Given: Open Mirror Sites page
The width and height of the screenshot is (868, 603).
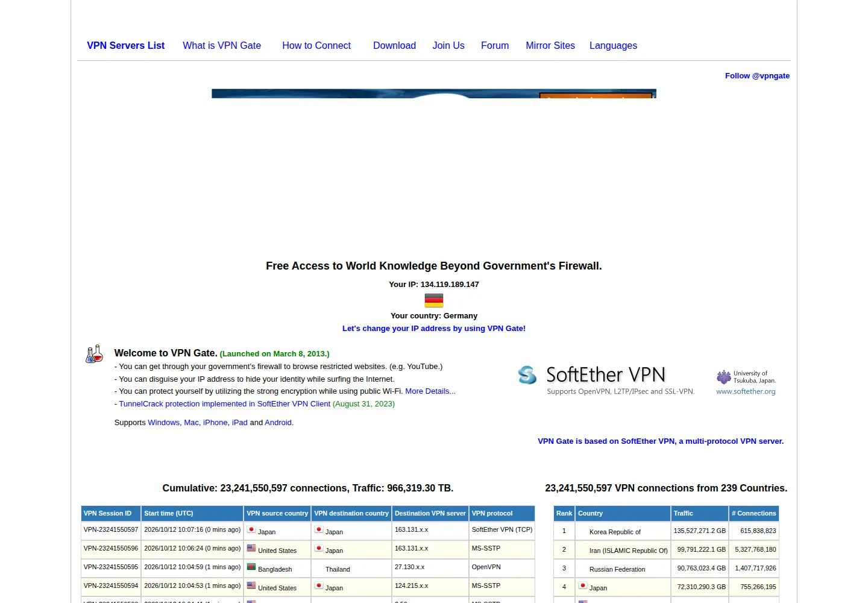Looking at the screenshot, I should [550, 45].
